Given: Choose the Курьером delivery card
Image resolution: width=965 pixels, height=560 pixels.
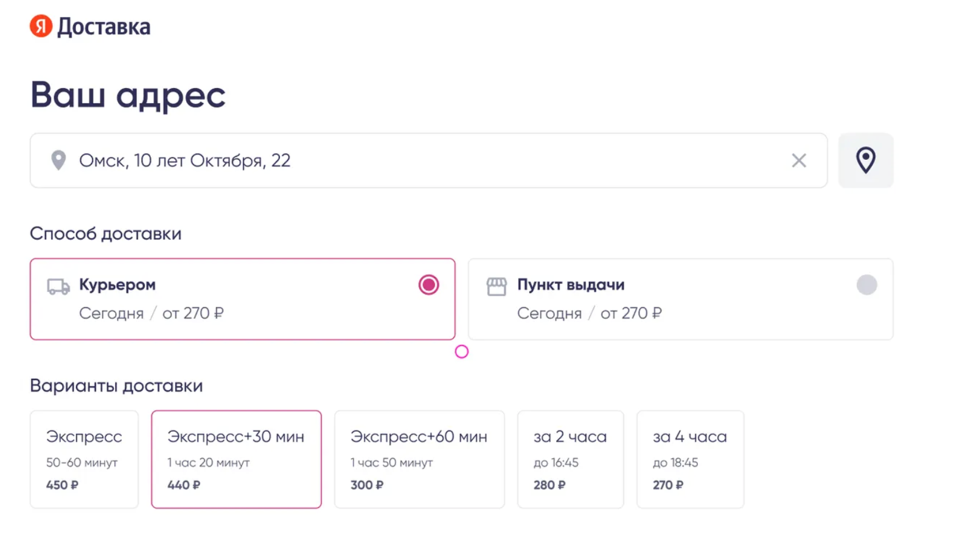Looking at the screenshot, I should [x=242, y=299].
